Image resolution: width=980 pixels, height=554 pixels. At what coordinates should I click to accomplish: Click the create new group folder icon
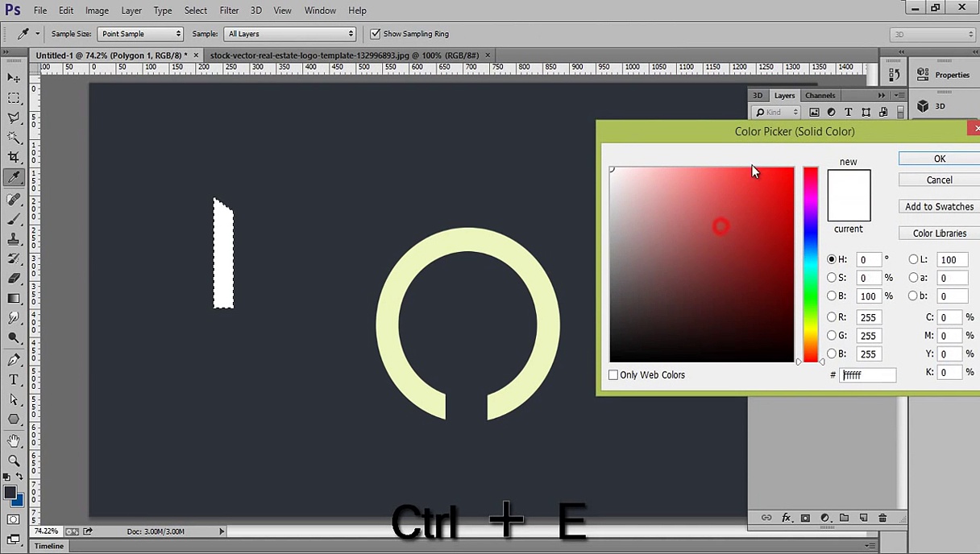click(x=844, y=518)
